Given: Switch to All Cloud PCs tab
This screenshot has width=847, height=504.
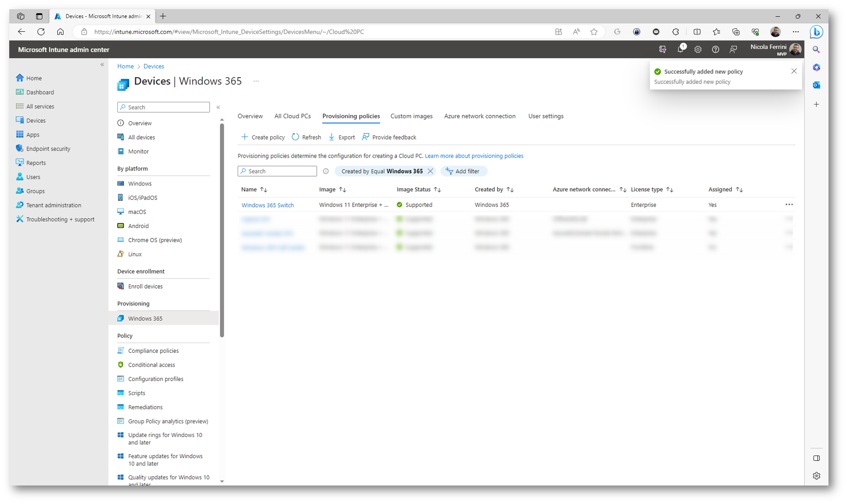Looking at the screenshot, I should click(x=292, y=116).
